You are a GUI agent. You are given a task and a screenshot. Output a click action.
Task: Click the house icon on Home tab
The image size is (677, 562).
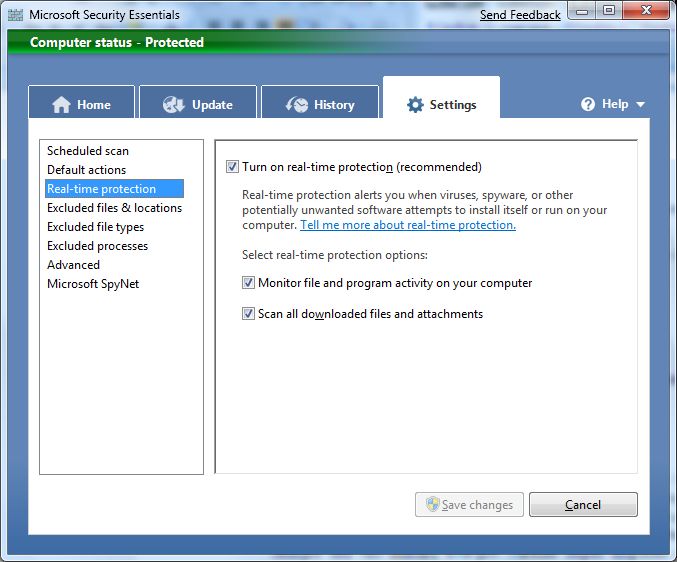coord(61,104)
